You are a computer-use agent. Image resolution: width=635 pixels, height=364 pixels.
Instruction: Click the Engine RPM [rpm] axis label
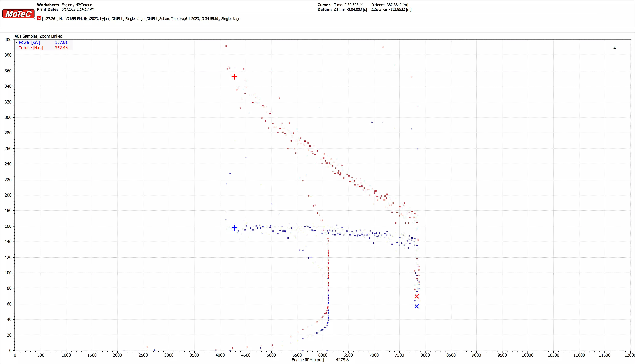(308, 360)
